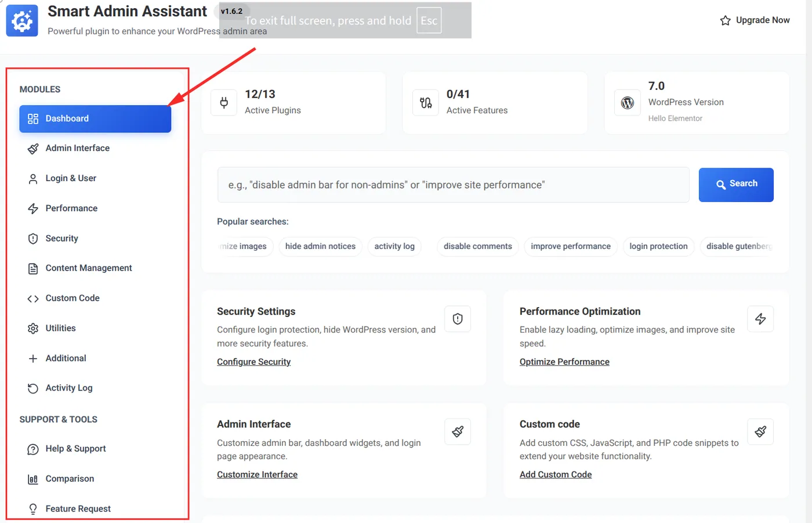Click the shield icon on Security Settings card
The image size is (812, 523).
tap(458, 319)
